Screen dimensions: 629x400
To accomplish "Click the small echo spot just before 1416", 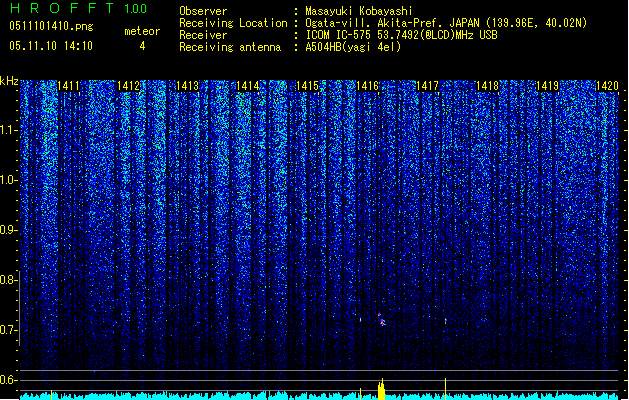I will click(x=360, y=320).
